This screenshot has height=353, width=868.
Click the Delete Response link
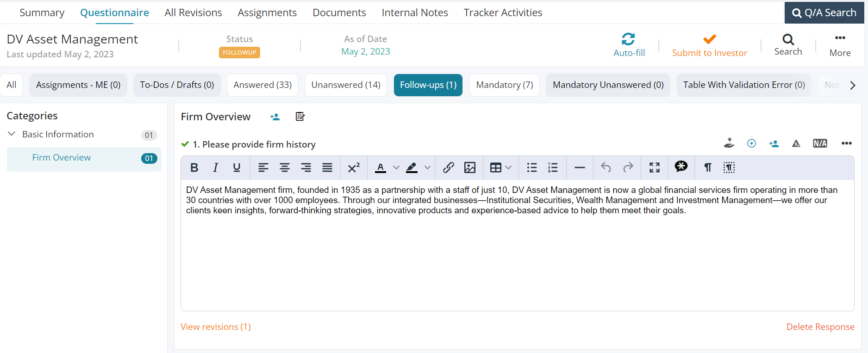coord(820,327)
